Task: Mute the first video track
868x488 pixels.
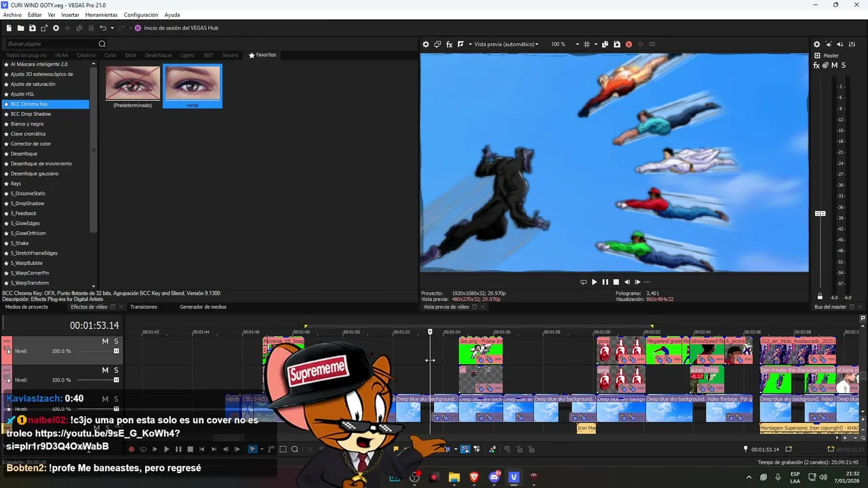Action: pyautogui.click(x=105, y=341)
